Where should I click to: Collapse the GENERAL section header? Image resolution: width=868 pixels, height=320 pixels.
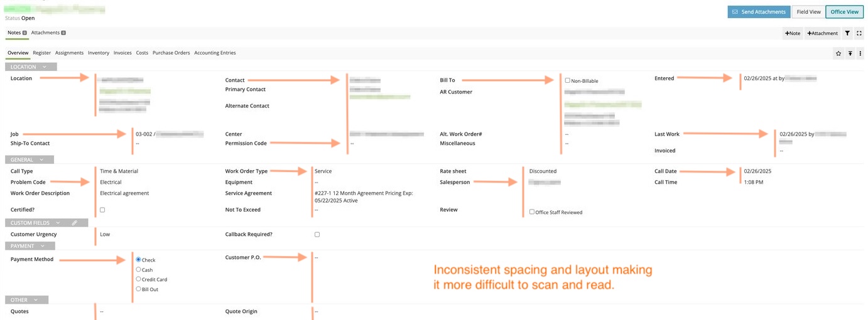[30, 160]
